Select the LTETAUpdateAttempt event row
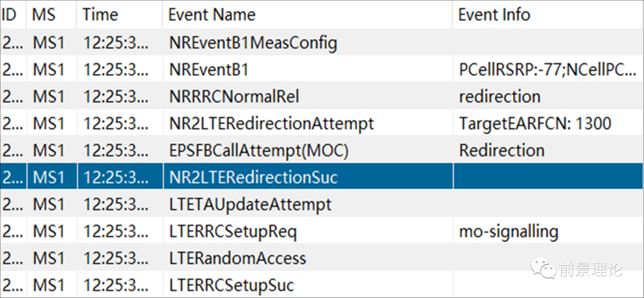 (250, 205)
